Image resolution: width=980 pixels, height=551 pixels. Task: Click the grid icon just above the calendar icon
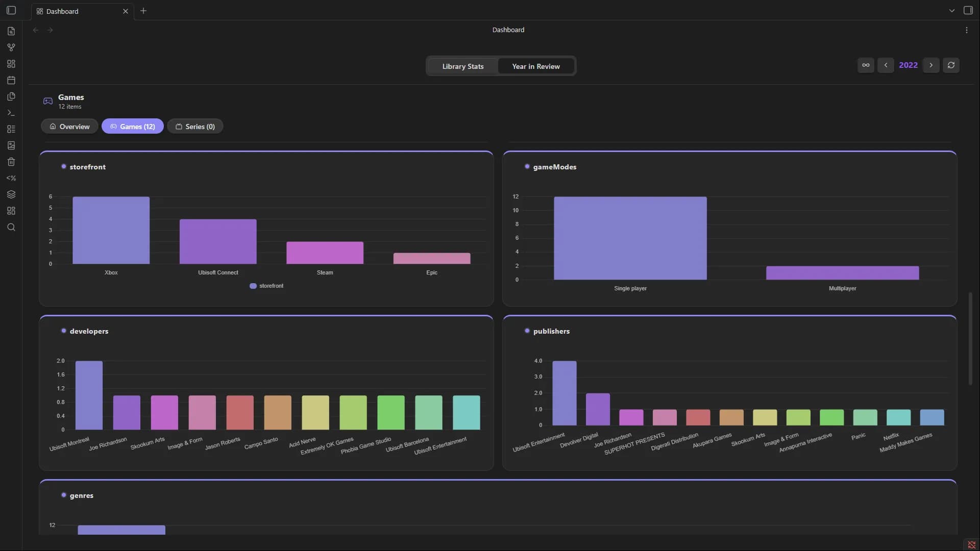(x=11, y=64)
